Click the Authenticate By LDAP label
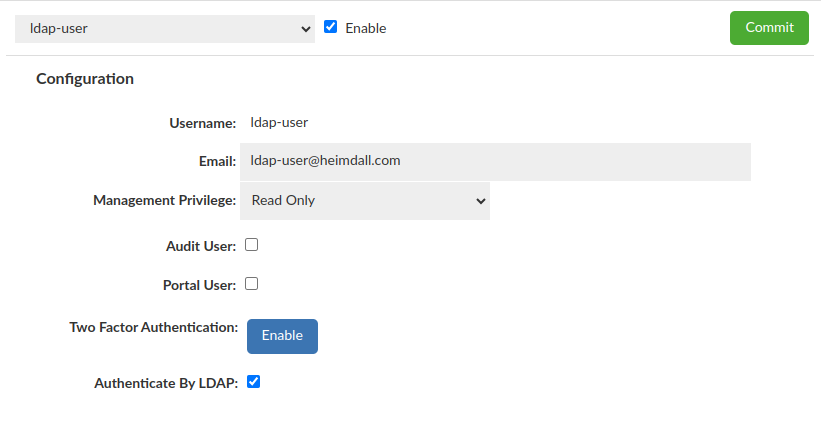Viewport: 836px width, 447px height. tap(166, 383)
